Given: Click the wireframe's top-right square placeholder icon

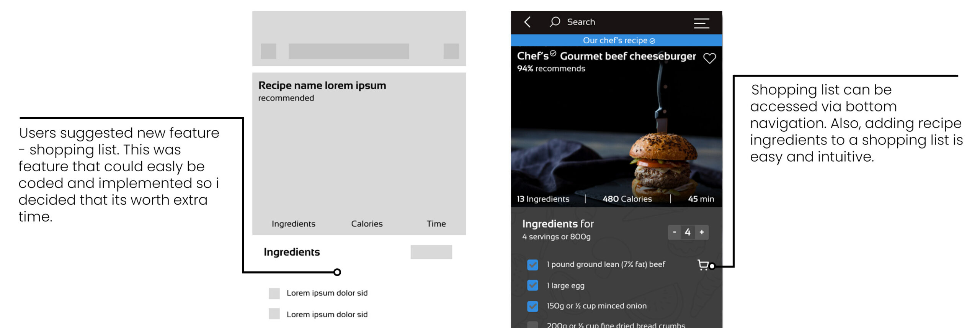Looking at the screenshot, I should [451, 51].
